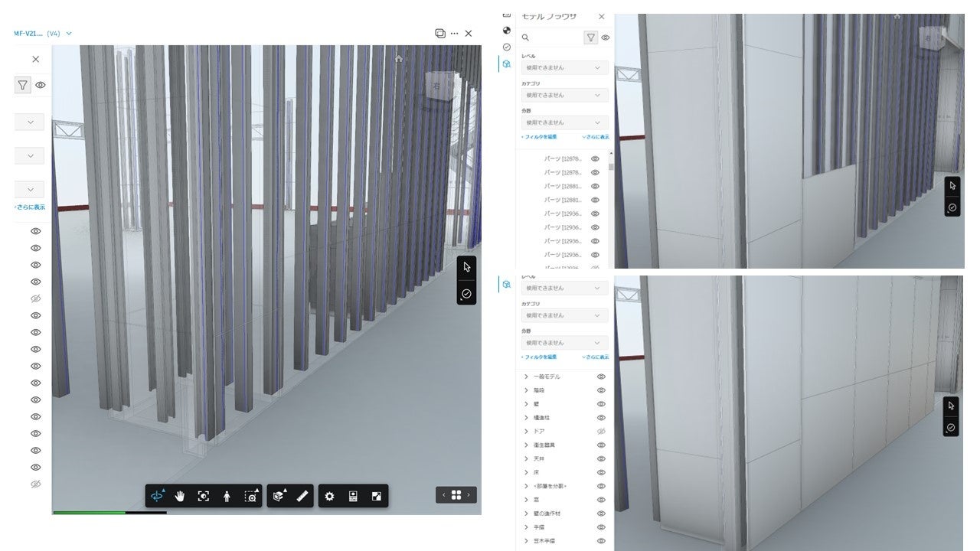This screenshot has height=551, width=980.
Task: Open the compare versions icon beside the ellipsis
Action: (x=440, y=33)
